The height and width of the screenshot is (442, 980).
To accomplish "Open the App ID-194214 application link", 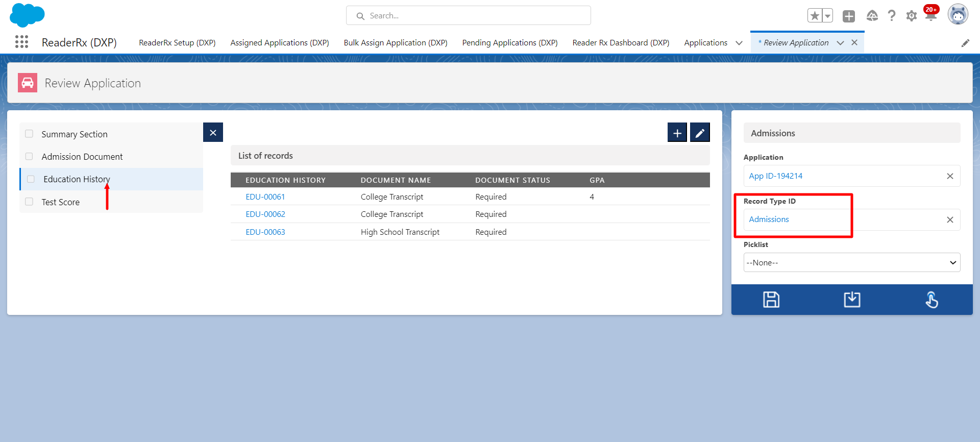I will click(x=775, y=176).
